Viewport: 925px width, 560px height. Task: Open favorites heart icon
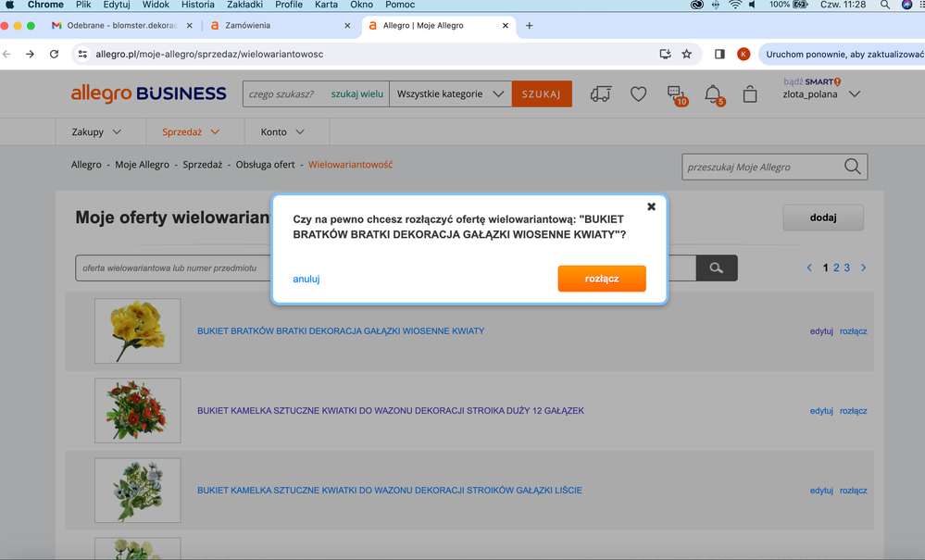point(638,93)
